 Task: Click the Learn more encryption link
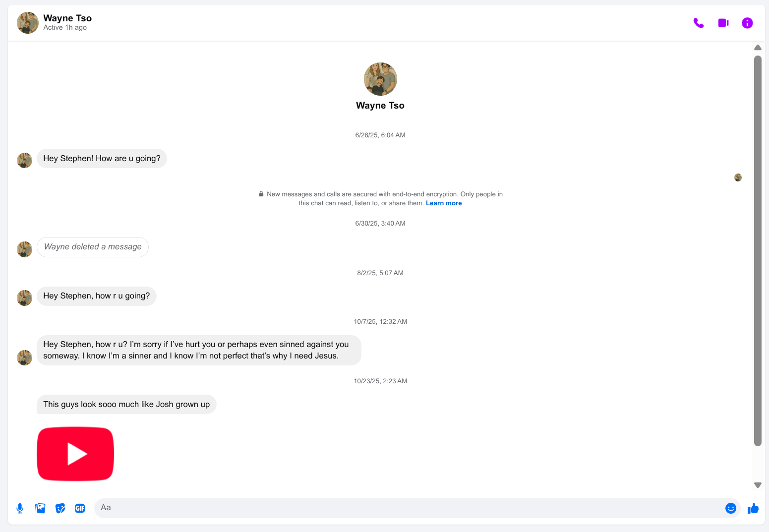[443, 203]
